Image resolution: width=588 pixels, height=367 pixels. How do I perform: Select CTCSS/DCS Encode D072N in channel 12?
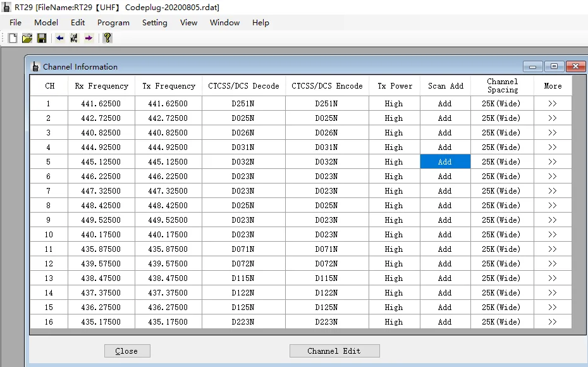(327, 264)
